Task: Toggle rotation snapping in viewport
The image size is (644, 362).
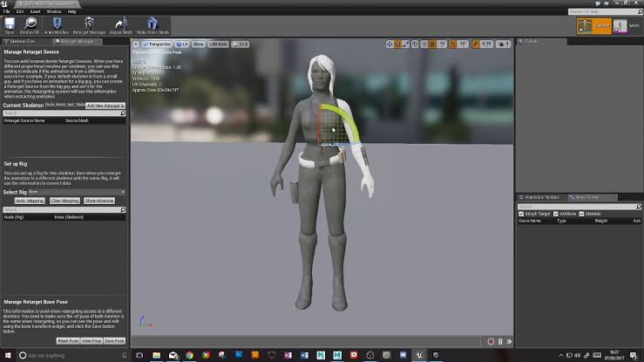Action: 452,44
